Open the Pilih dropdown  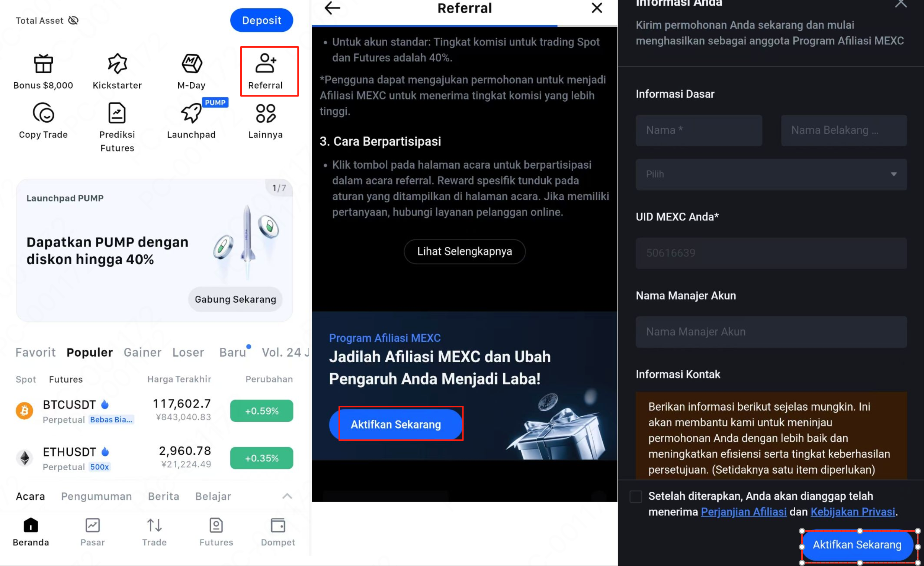click(x=771, y=175)
